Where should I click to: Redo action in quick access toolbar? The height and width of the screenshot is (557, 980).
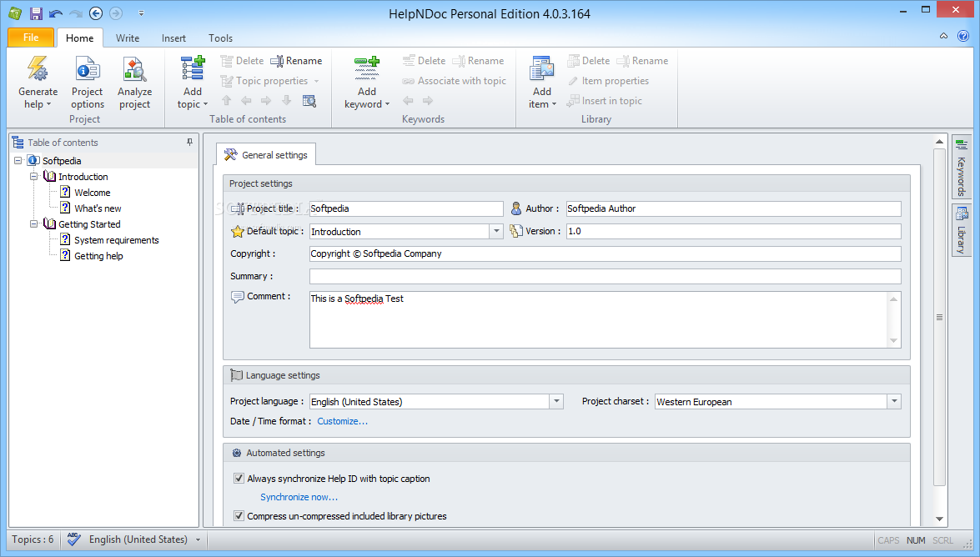(76, 13)
